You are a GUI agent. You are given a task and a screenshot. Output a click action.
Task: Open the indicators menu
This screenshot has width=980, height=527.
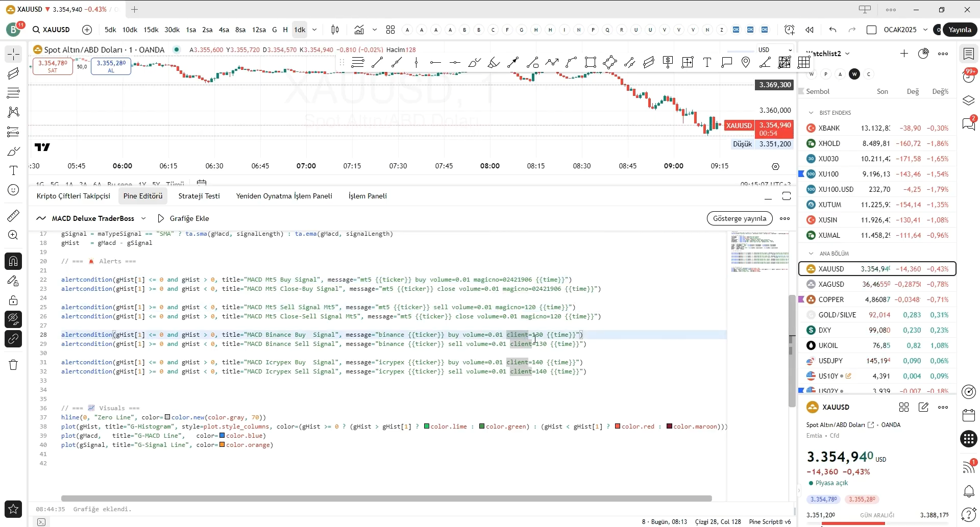tap(359, 30)
